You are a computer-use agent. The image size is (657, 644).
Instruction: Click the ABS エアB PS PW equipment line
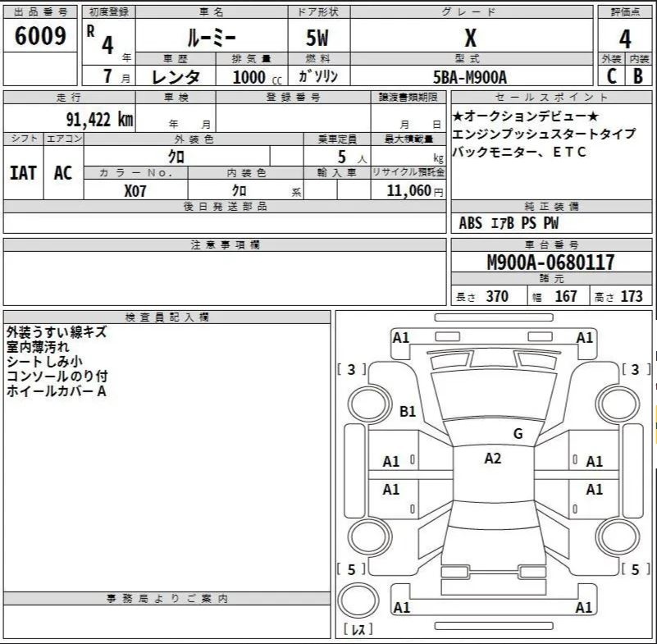tap(509, 222)
